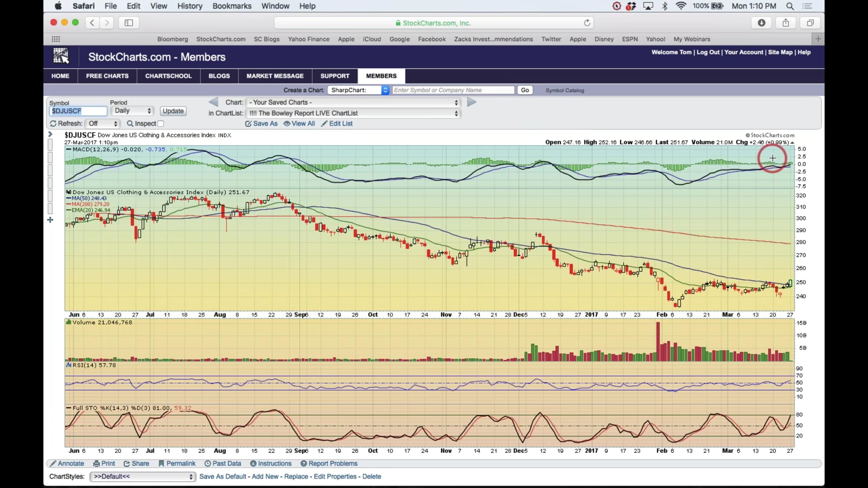Open Spotlight search in the menu bar
868x488 pixels.
790,6
